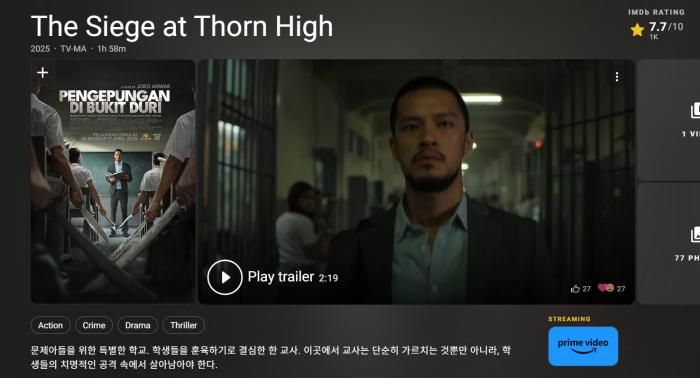Open the videos gallery icon
This screenshot has width=700, height=378.
pos(695,110)
